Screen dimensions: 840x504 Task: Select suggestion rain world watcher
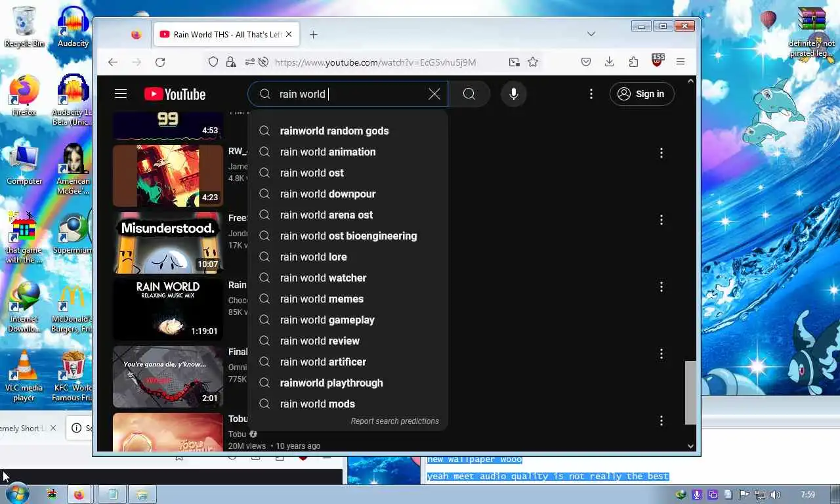point(348,278)
